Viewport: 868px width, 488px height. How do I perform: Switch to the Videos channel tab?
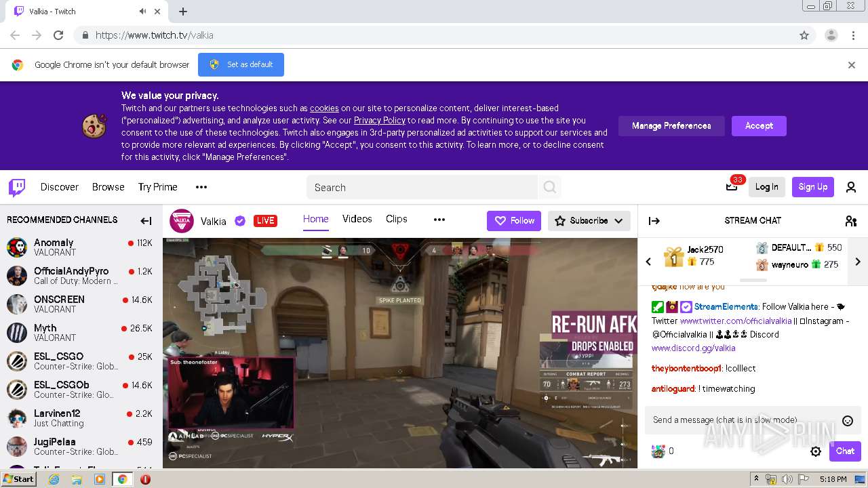click(x=357, y=219)
